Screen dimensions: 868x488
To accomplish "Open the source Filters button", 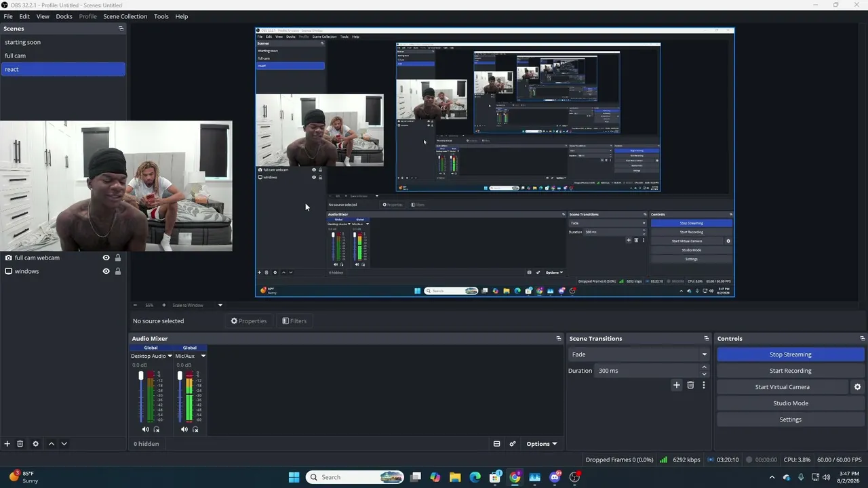I will click(294, 321).
